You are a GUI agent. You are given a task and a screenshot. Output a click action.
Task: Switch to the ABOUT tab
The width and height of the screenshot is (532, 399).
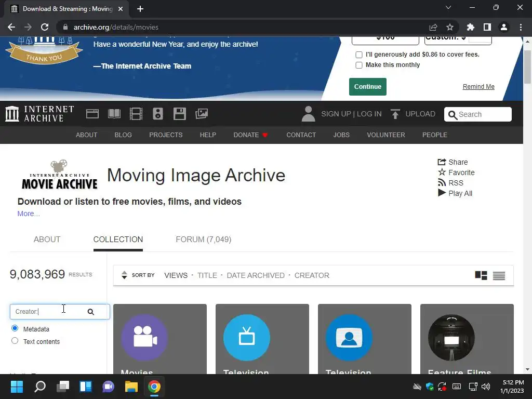(x=47, y=239)
